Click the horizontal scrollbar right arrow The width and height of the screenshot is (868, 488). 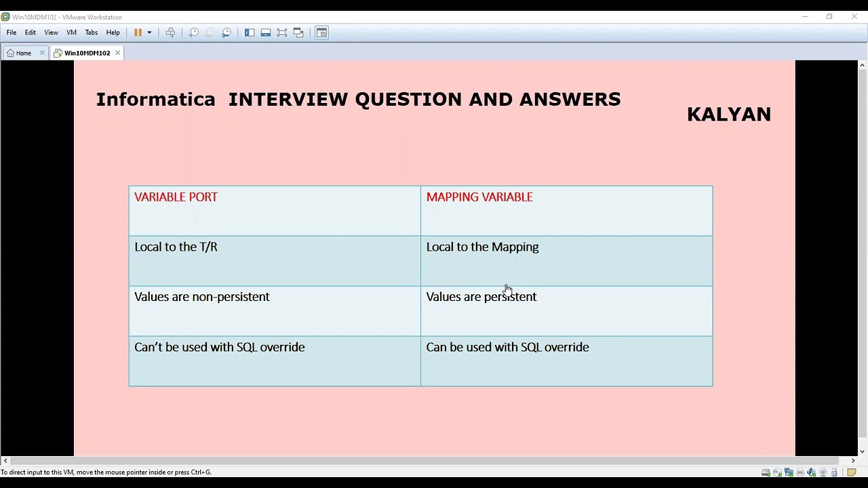pyautogui.click(x=853, y=461)
